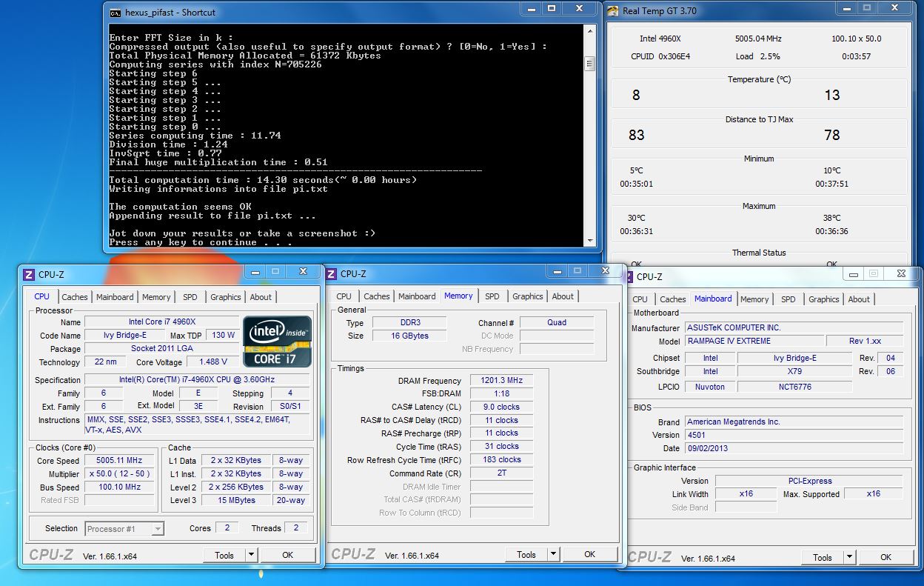Viewport: 924px width, 586px height.
Task: Click the BIOS version 4501 field
Action: click(x=794, y=435)
